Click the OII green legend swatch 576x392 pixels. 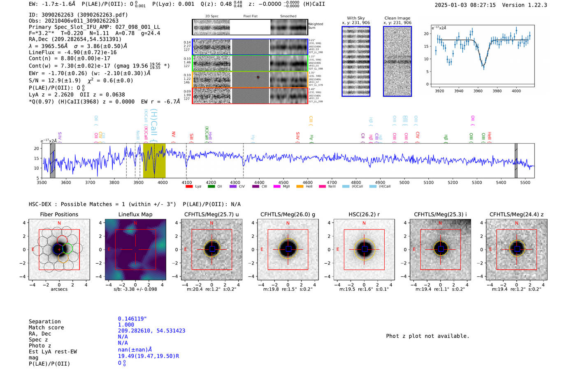click(211, 186)
